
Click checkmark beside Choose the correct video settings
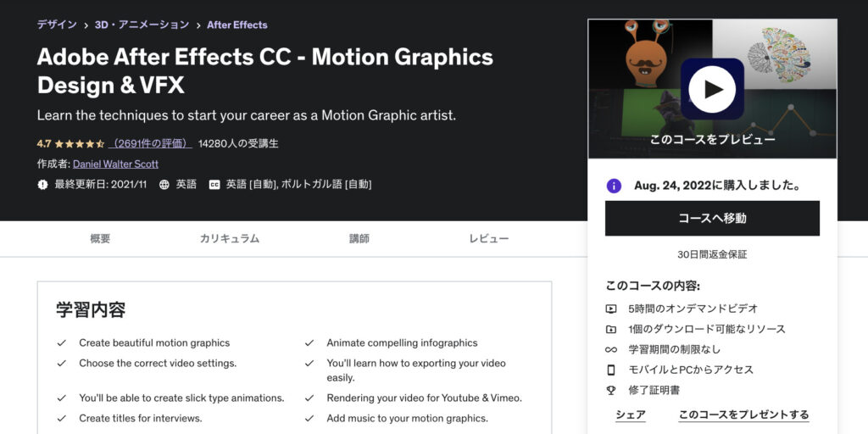(61, 364)
